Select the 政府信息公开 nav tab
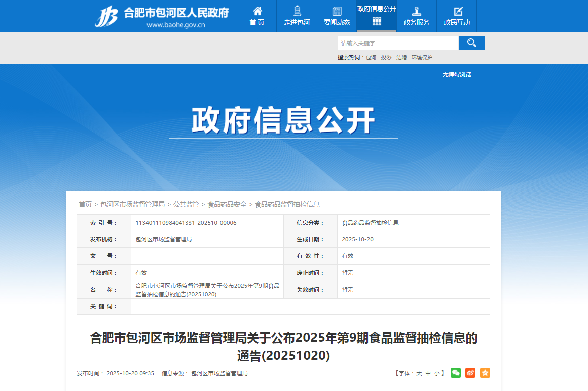 point(377,15)
